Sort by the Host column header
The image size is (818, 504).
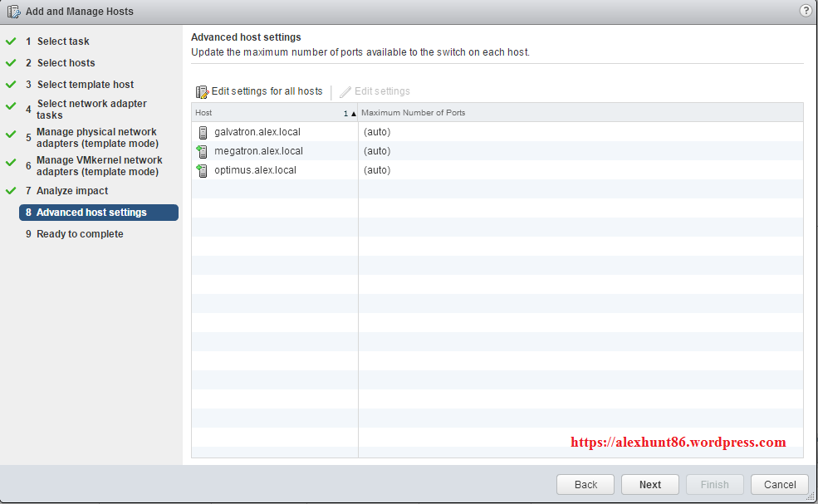click(x=266, y=113)
